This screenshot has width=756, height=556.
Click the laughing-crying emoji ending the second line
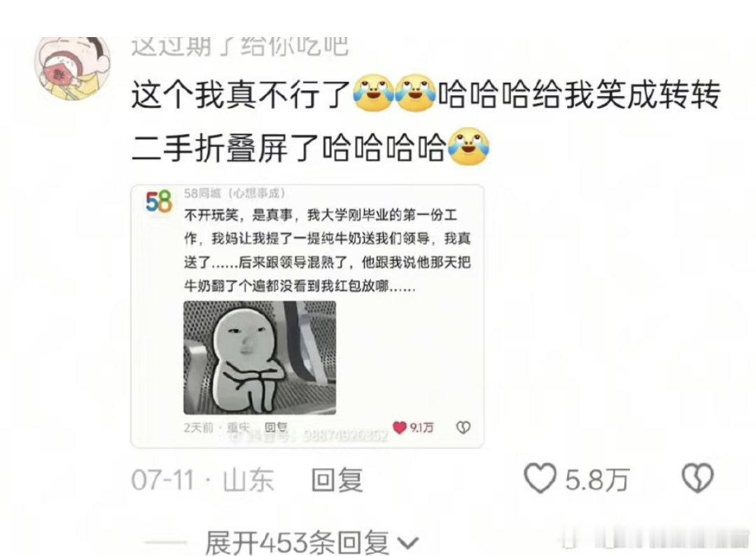point(468,146)
